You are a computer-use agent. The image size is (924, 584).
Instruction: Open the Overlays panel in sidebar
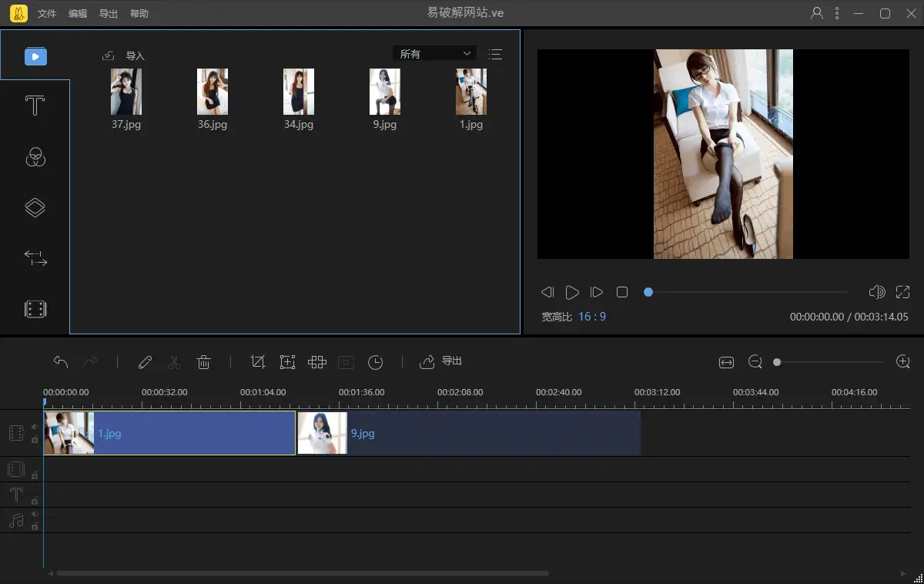(x=35, y=207)
